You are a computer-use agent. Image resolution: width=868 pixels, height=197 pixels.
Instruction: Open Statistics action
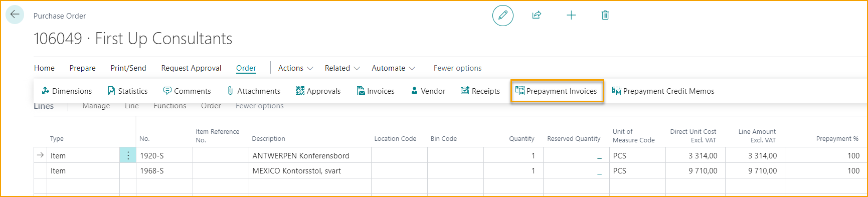tap(128, 91)
